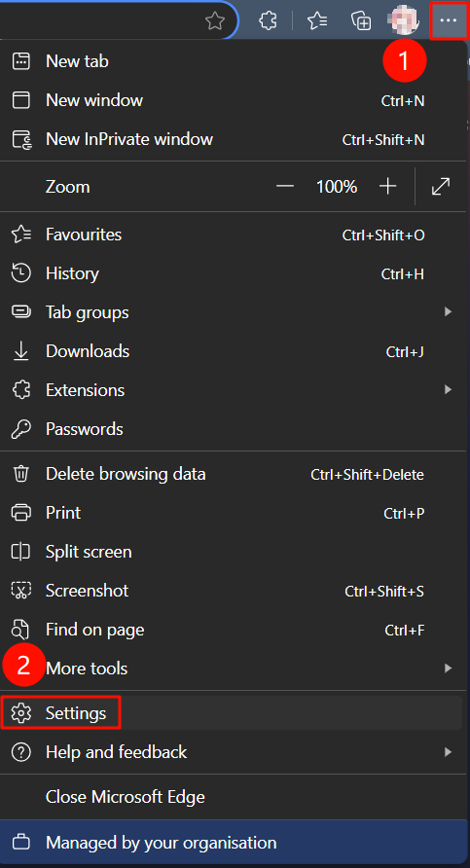Screen dimensions: 470x868
Task: Select Split screen option
Action: coord(234,552)
